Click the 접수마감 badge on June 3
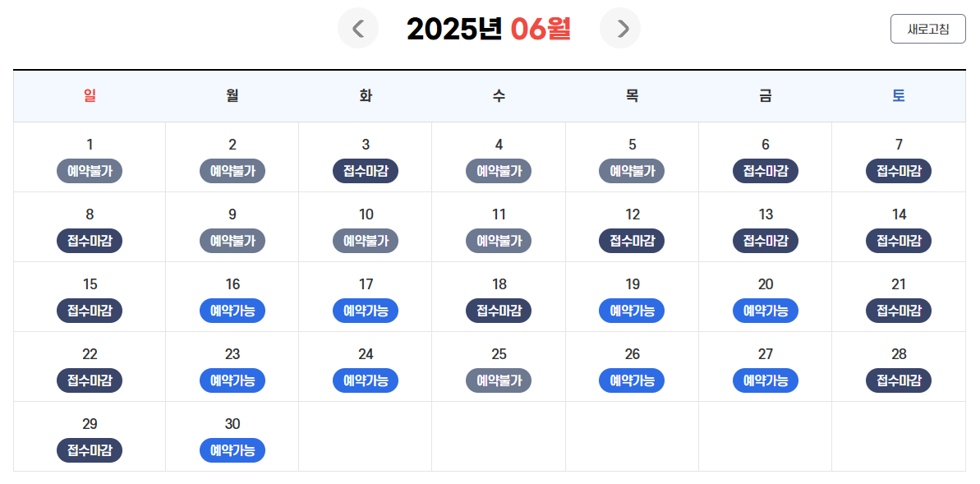Screen dimensions: 980x484 pyautogui.click(x=365, y=171)
